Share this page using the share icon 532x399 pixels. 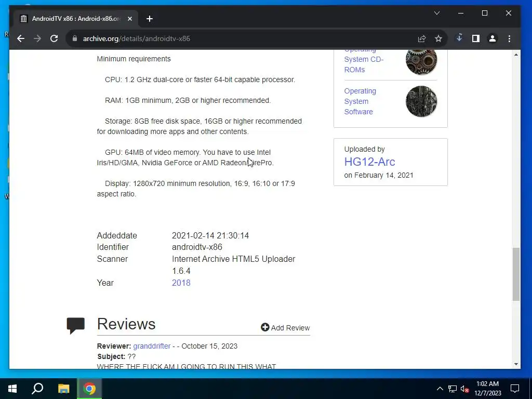[422, 38]
